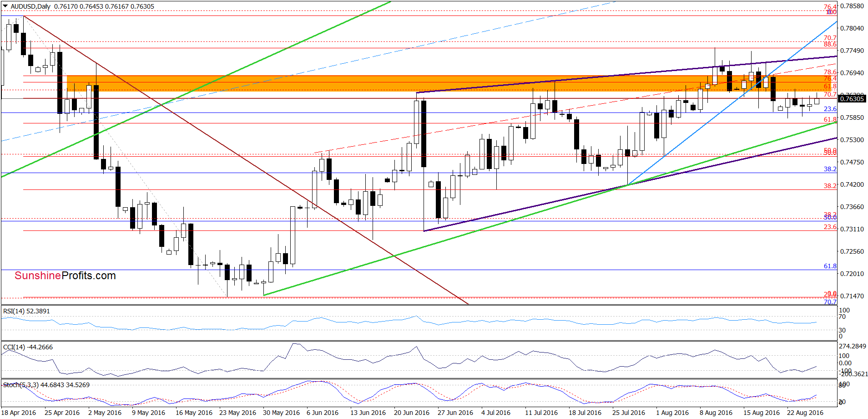The width and height of the screenshot is (868, 419).
Task: Click the blue 61.8 Fibonacci level label
Action: pos(830,266)
